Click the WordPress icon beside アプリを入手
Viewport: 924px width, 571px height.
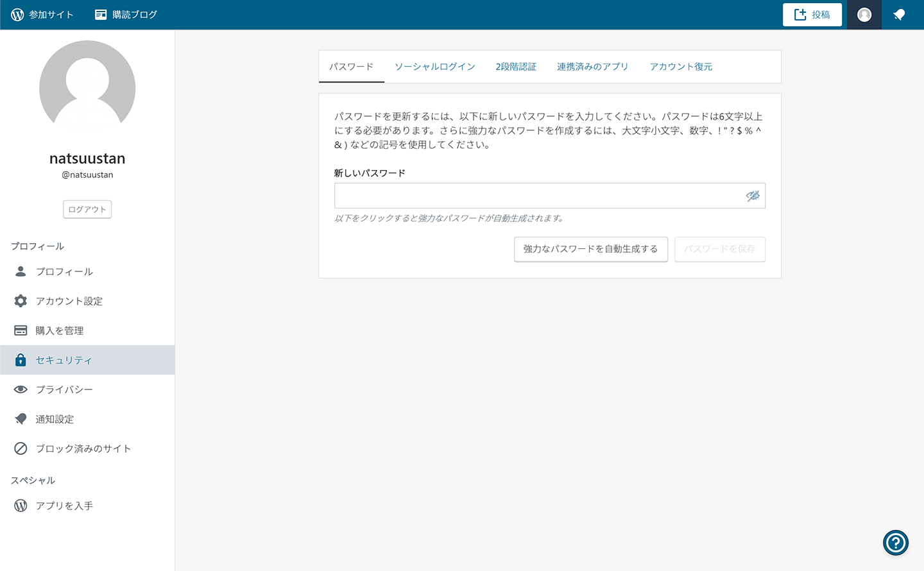[x=21, y=506]
